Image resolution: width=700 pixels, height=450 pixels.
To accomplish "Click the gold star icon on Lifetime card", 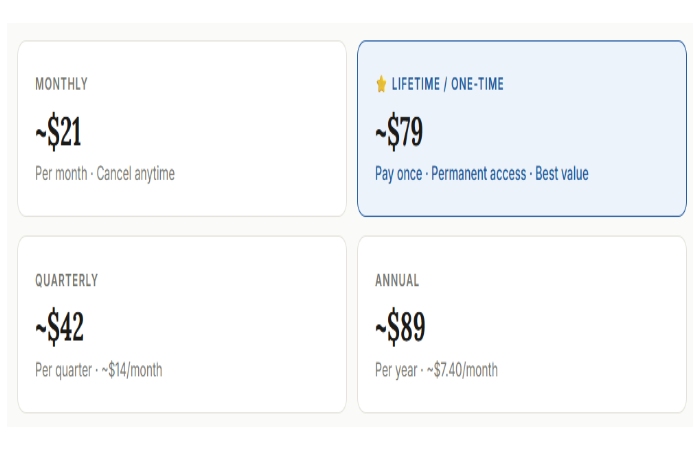I will [x=381, y=85].
